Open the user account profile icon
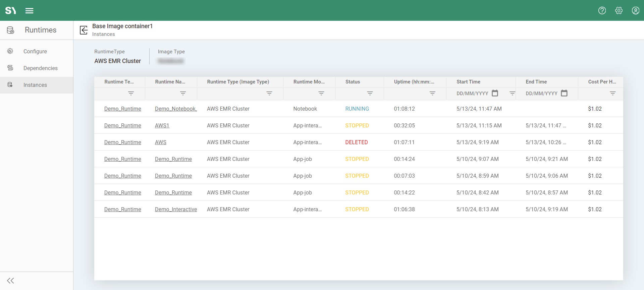644x290 pixels. [636, 11]
